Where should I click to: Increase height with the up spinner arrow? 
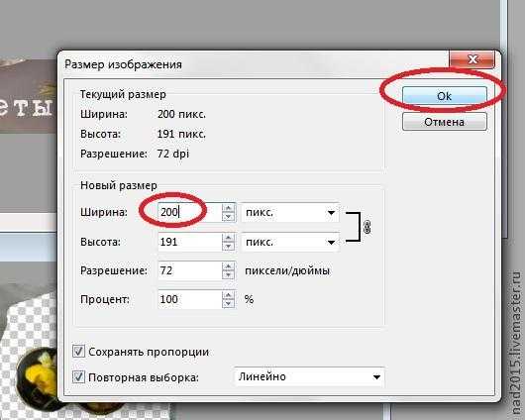pyautogui.click(x=229, y=238)
